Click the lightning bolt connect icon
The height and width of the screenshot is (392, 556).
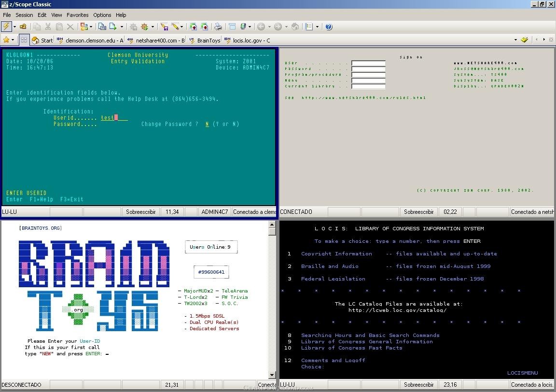click(6, 27)
